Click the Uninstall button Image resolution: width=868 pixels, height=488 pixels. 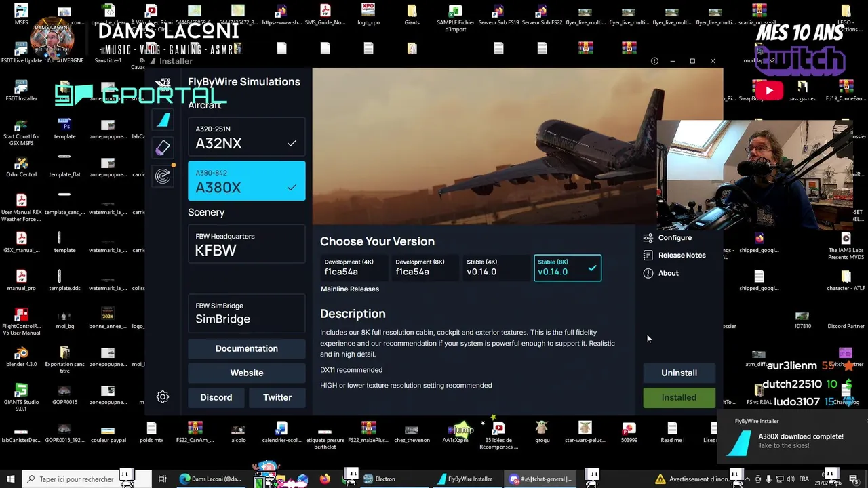coord(679,373)
